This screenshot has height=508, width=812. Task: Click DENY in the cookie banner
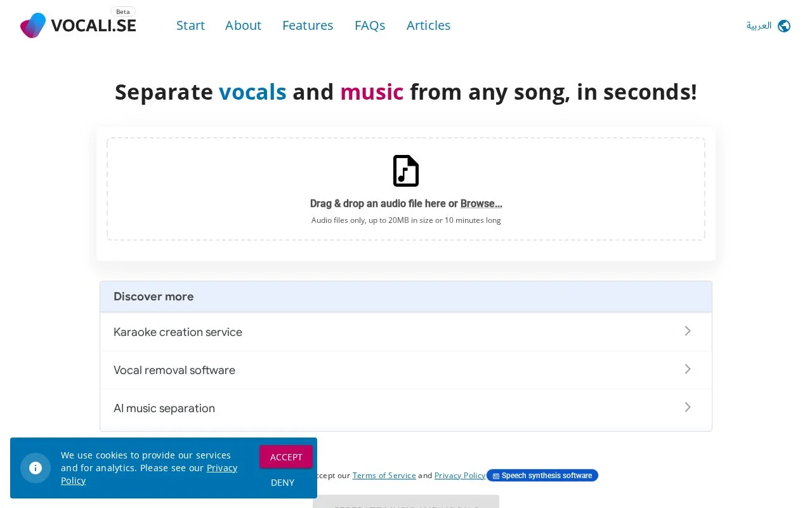[282, 483]
